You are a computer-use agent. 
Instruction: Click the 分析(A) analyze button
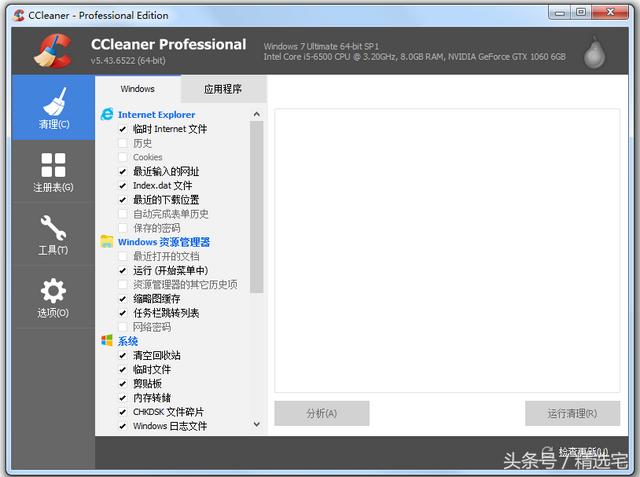pyautogui.click(x=322, y=413)
